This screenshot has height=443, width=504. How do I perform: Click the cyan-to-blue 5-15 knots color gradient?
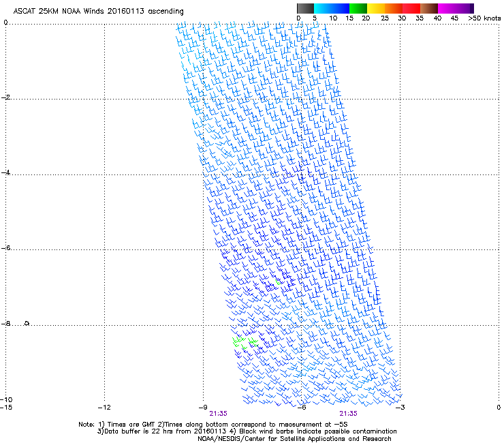coord(332,8)
